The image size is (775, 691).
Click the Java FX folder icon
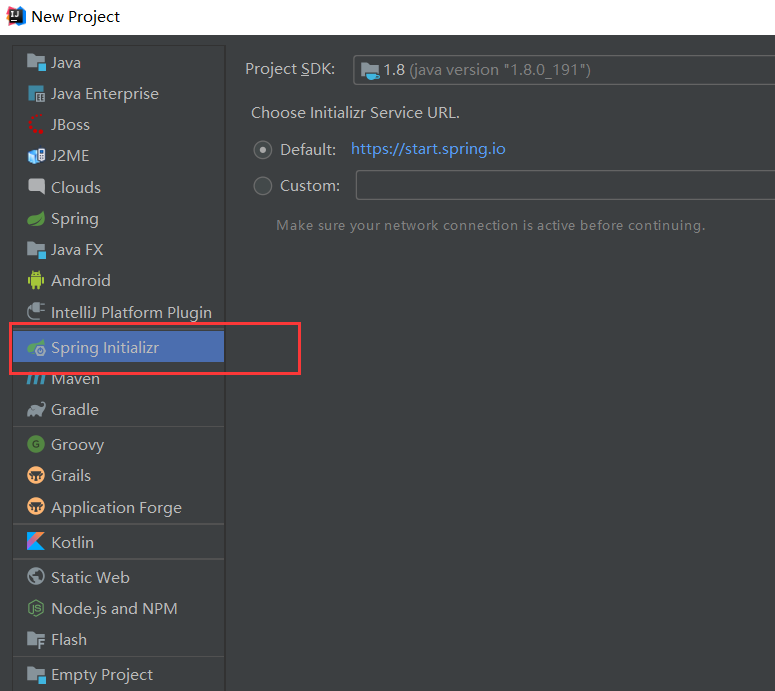pos(36,250)
